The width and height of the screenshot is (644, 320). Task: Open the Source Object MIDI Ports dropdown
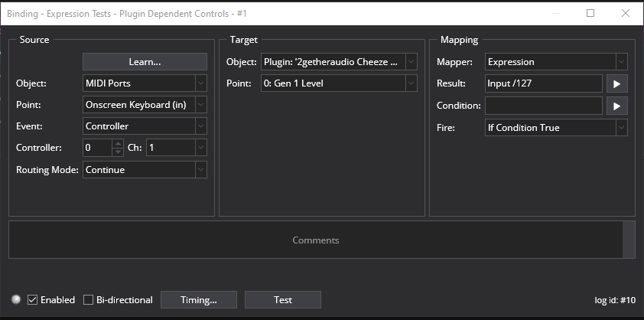(x=145, y=83)
